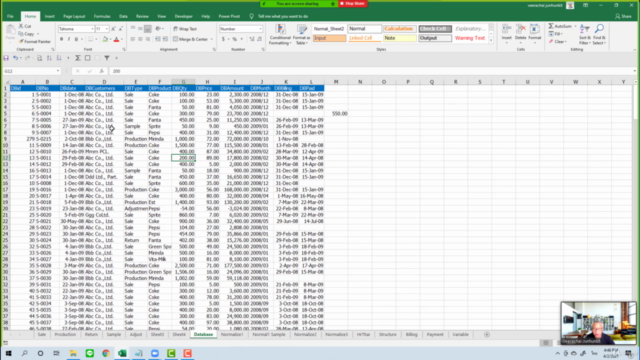Click the Insert Function fx icon
Viewport: 640px width, 360px height.
click(x=102, y=71)
